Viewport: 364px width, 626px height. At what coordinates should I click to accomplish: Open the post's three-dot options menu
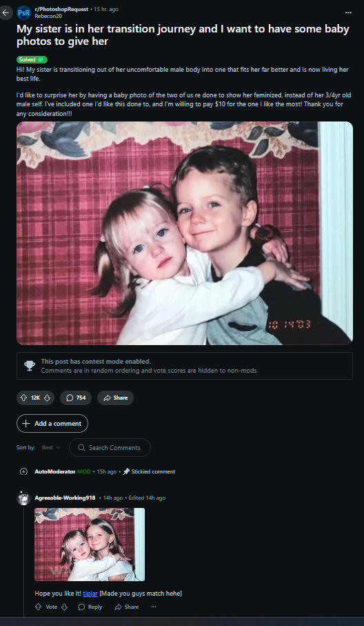pos(348,12)
